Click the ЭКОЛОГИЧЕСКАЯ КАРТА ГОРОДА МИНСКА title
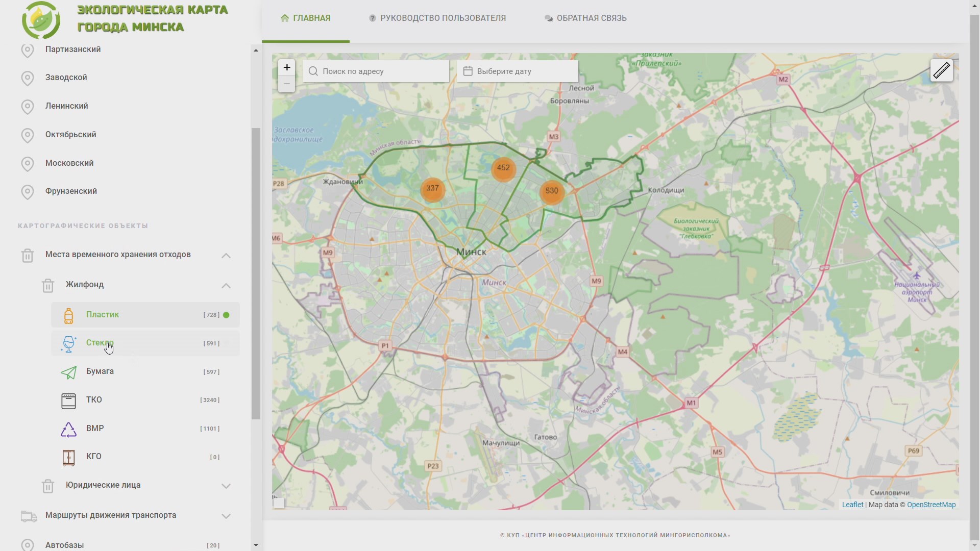The height and width of the screenshot is (551, 980). [x=153, y=18]
